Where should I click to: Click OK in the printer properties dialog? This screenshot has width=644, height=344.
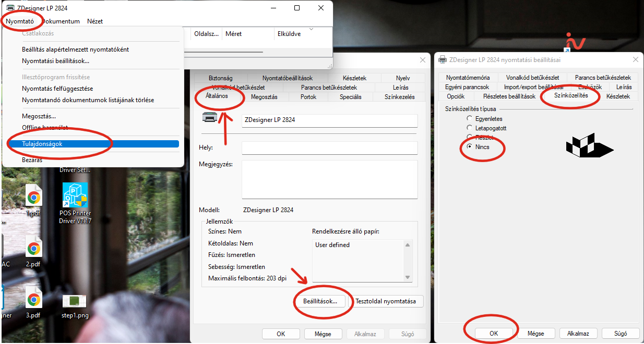pyautogui.click(x=281, y=334)
